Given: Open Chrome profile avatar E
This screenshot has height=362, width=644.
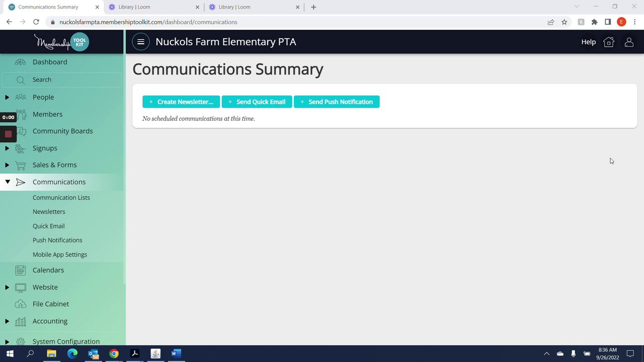Looking at the screenshot, I should (621, 22).
